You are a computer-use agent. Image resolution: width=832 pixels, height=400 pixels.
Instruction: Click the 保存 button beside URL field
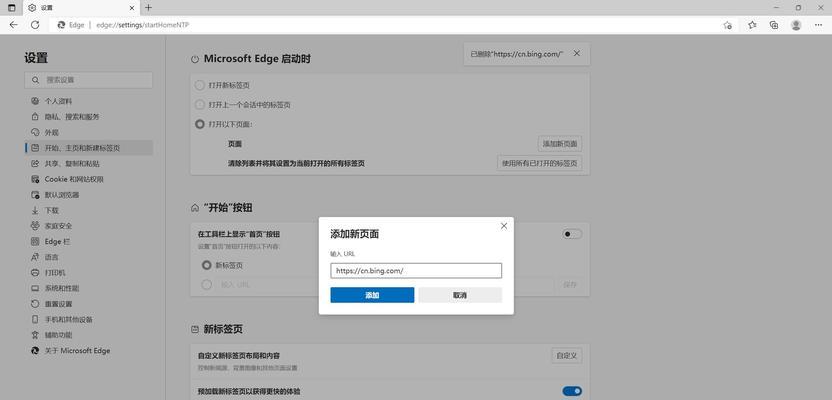click(x=570, y=285)
